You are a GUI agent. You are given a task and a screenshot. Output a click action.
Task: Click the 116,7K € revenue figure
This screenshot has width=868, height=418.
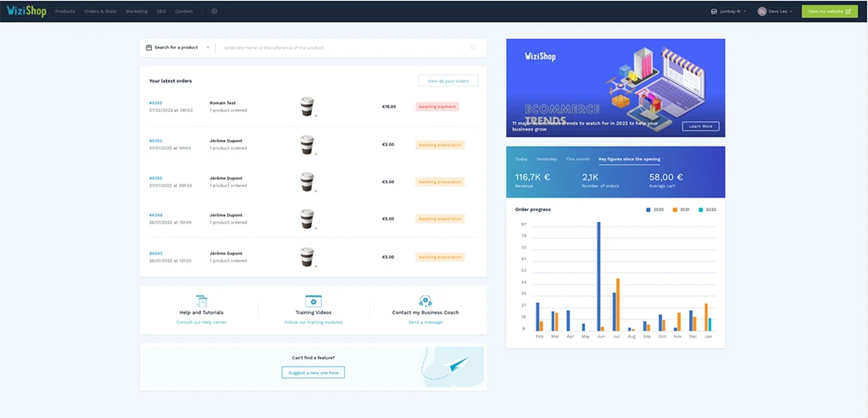pos(532,177)
